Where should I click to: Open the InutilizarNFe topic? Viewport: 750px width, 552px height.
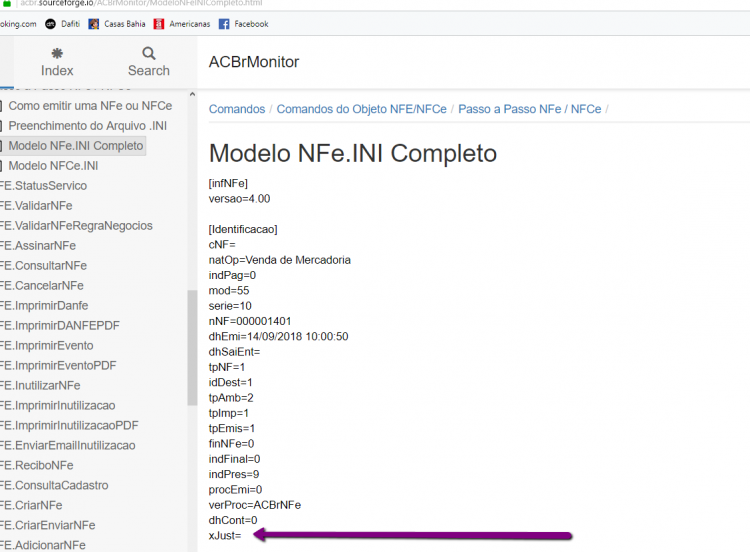pos(40,386)
